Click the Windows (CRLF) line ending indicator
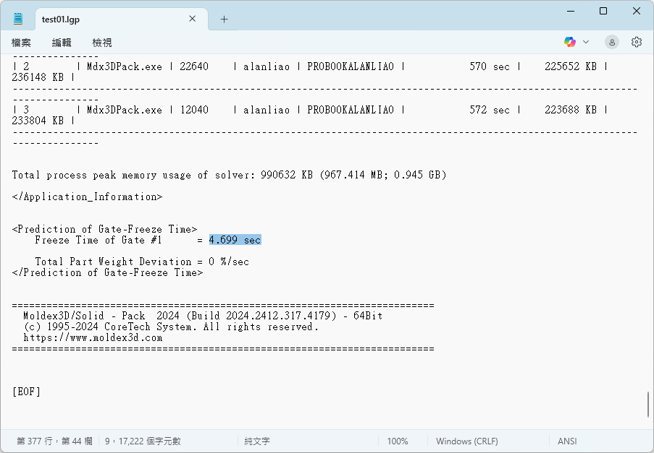The height and width of the screenshot is (453, 654). [x=467, y=441]
